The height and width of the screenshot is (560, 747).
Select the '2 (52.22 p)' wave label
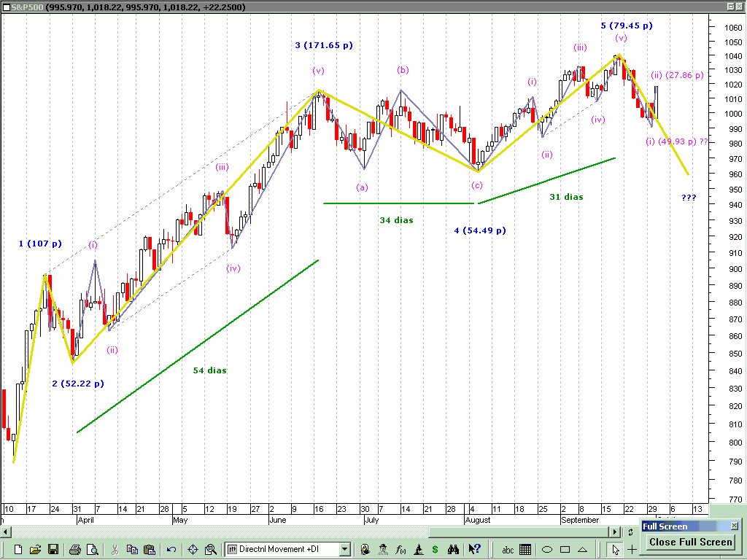78,384
